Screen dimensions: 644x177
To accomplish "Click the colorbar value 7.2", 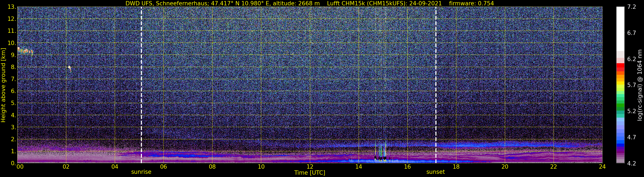I will point(632,7).
